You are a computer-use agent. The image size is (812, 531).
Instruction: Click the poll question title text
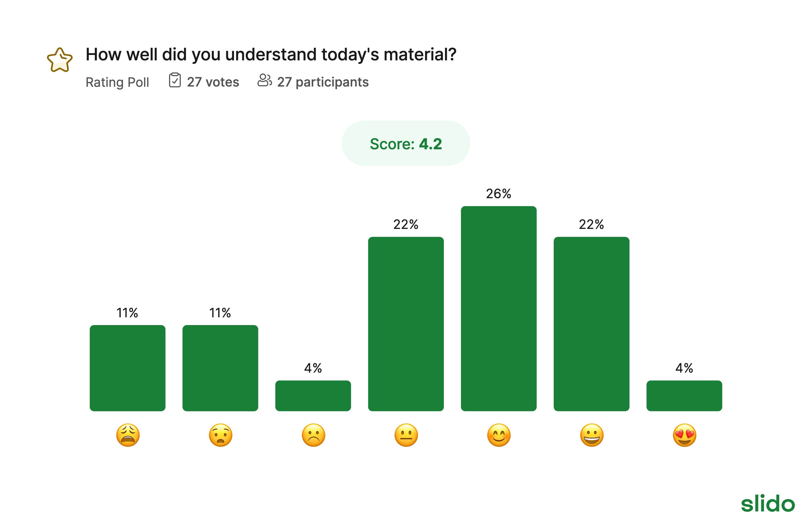tap(271, 54)
